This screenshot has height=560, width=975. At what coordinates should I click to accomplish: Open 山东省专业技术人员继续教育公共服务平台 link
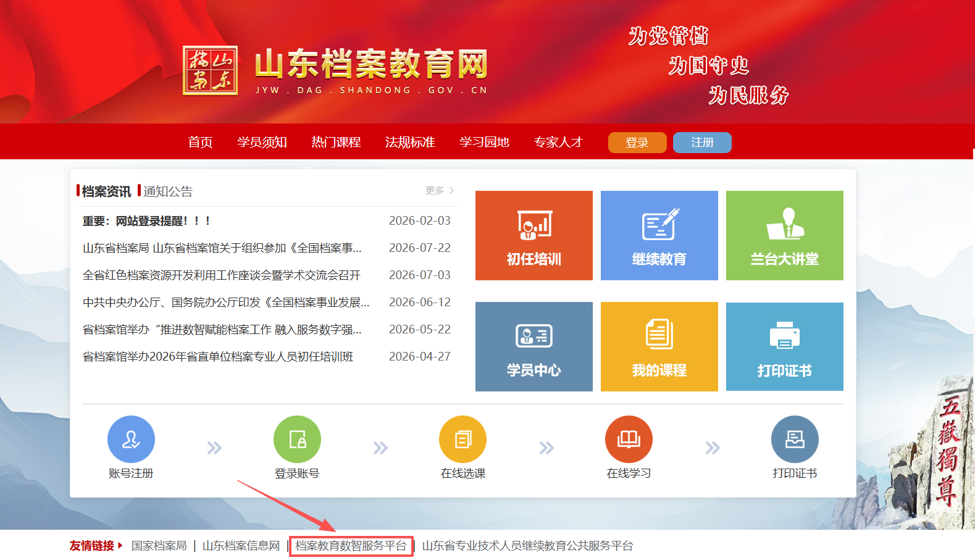click(528, 546)
